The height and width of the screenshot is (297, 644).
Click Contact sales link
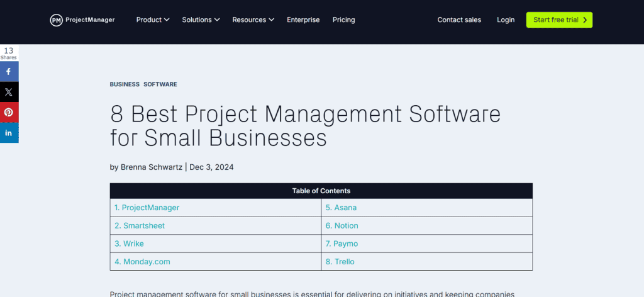[x=459, y=20]
